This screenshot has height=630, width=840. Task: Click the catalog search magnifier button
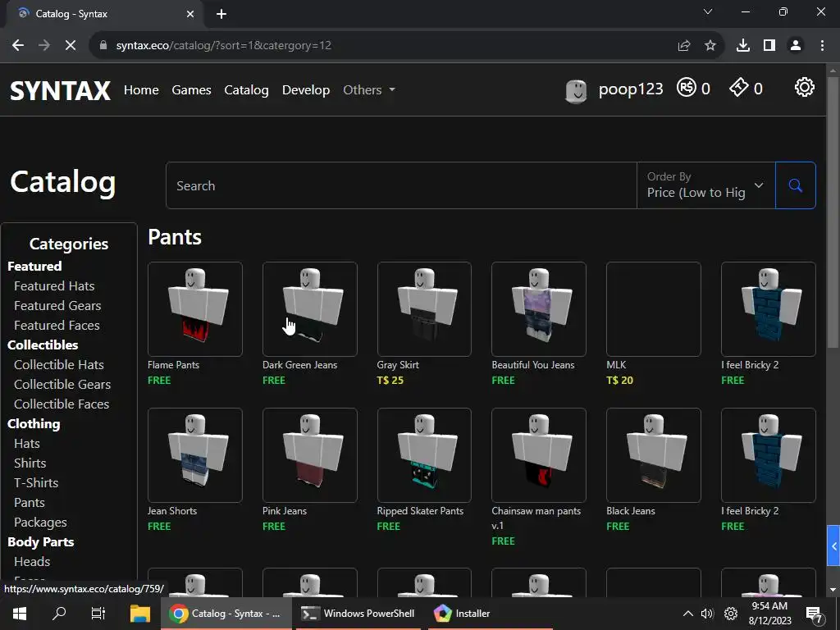pos(795,185)
